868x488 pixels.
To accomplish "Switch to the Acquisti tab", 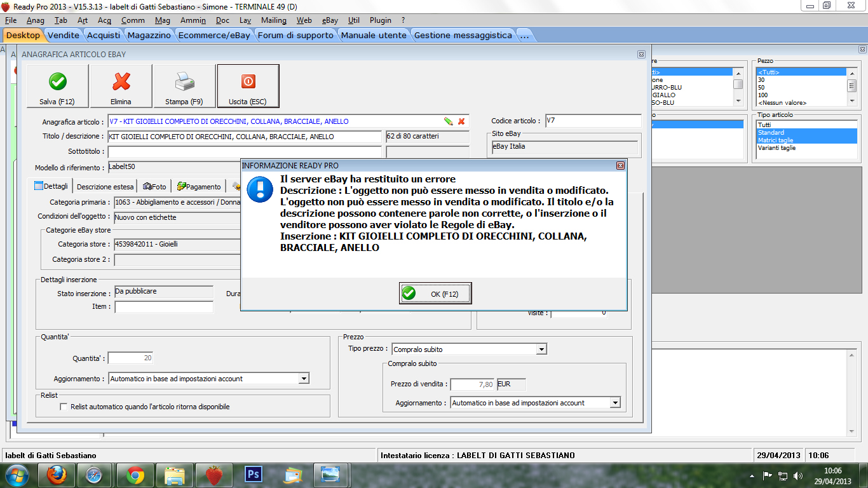I will click(104, 35).
